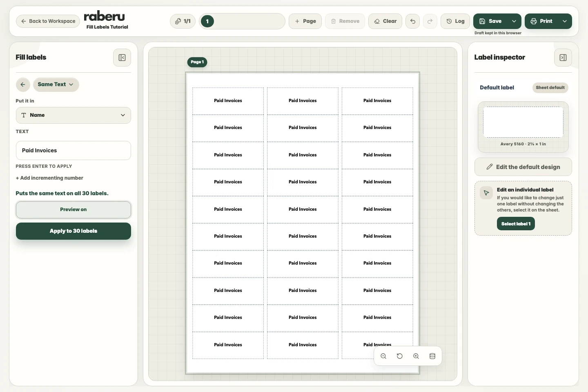
Task: Click the 'Default label' heading
Action: [497, 87]
